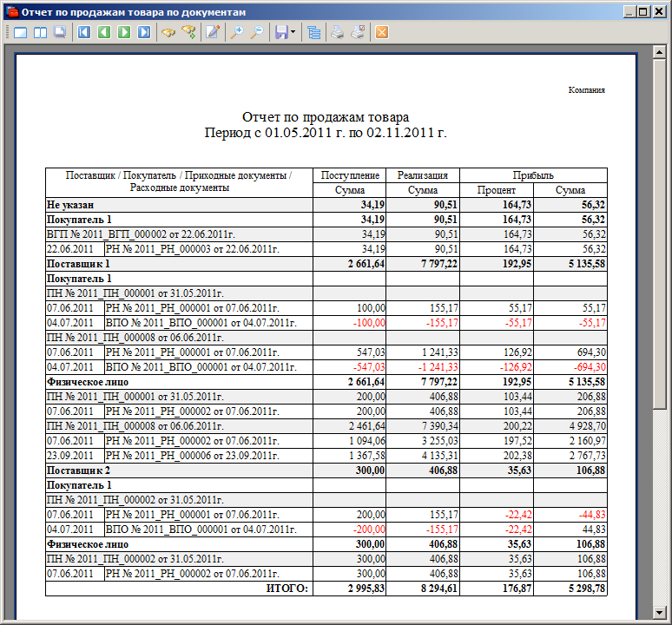672x625 pixels.
Task: Go to the first page
Action: pyautogui.click(x=84, y=33)
